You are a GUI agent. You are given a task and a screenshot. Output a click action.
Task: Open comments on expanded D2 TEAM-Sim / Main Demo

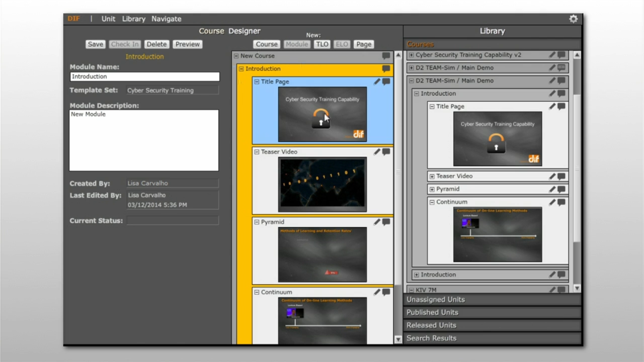561,80
